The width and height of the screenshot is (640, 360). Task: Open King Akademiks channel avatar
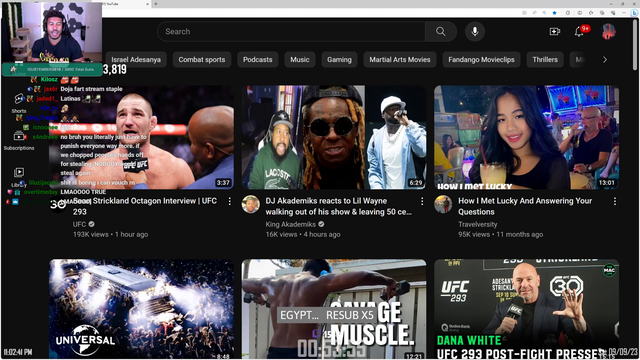(x=251, y=204)
